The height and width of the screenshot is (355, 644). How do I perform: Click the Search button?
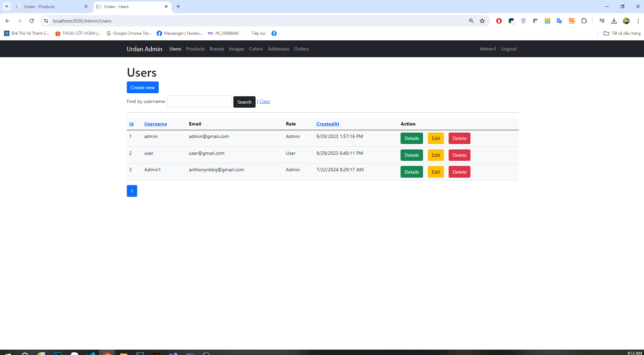pyautogui.click(x=244, y=102)
